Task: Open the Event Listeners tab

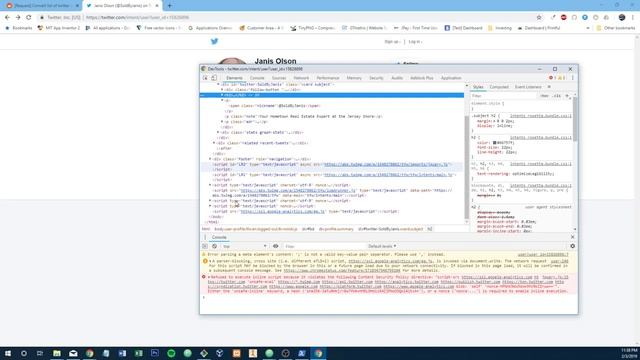Action: [528, 87]
